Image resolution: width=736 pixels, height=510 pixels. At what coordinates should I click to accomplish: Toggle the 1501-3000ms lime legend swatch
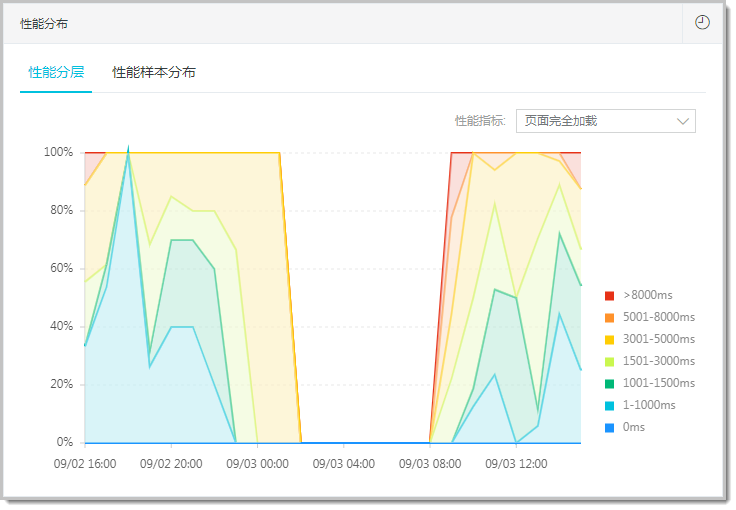(609, 362)
